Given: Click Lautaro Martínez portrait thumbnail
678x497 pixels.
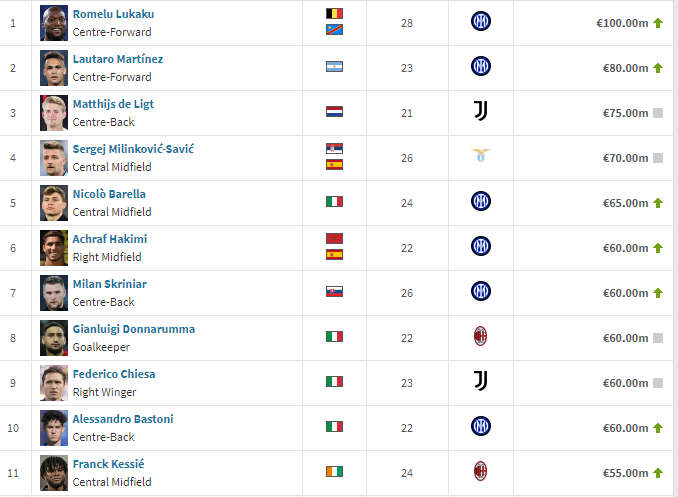Looking at the screenshot, I should pyautogui.click(x=54, y=67).
